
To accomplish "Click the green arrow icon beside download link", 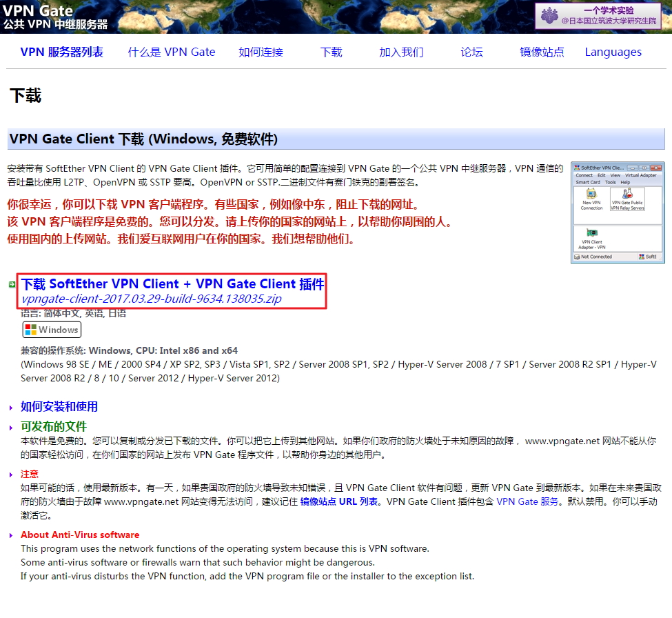I will [x=12, y=284].
